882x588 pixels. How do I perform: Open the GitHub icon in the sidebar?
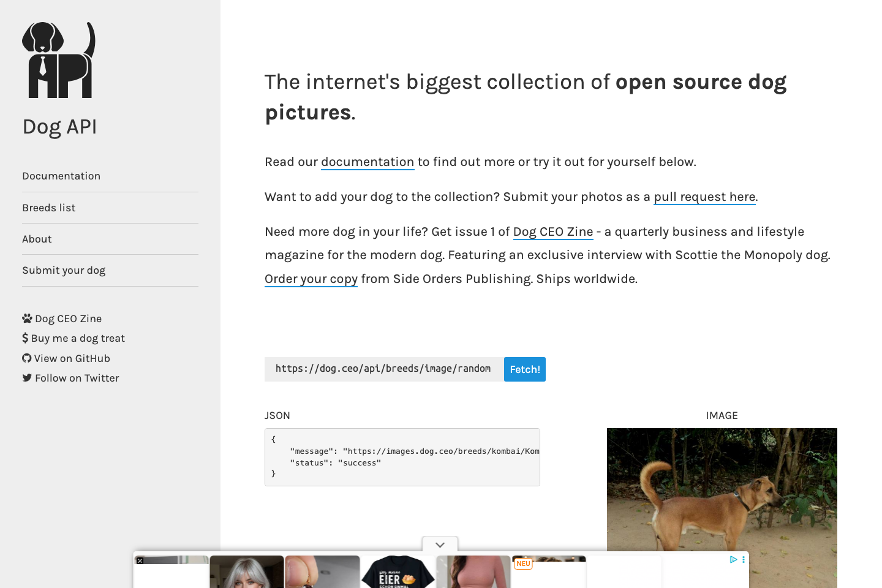point(26,358)
